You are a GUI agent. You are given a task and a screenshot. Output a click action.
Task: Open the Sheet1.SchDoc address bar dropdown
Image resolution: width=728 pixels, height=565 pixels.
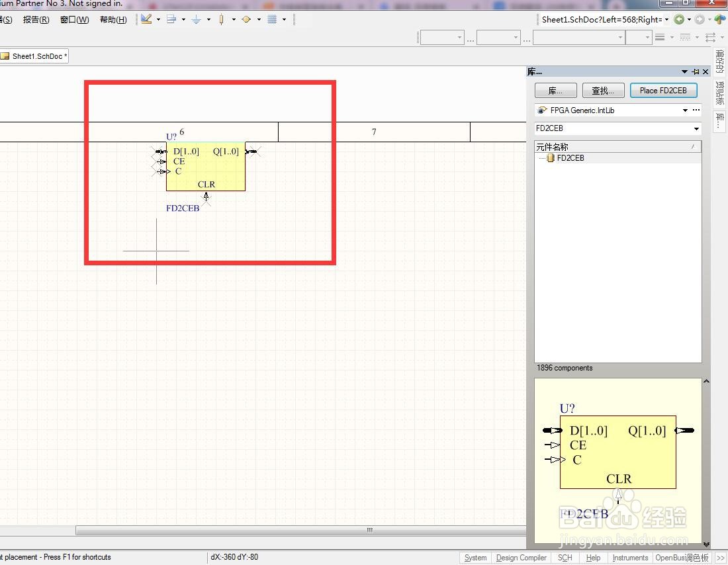tap(666, 19)
